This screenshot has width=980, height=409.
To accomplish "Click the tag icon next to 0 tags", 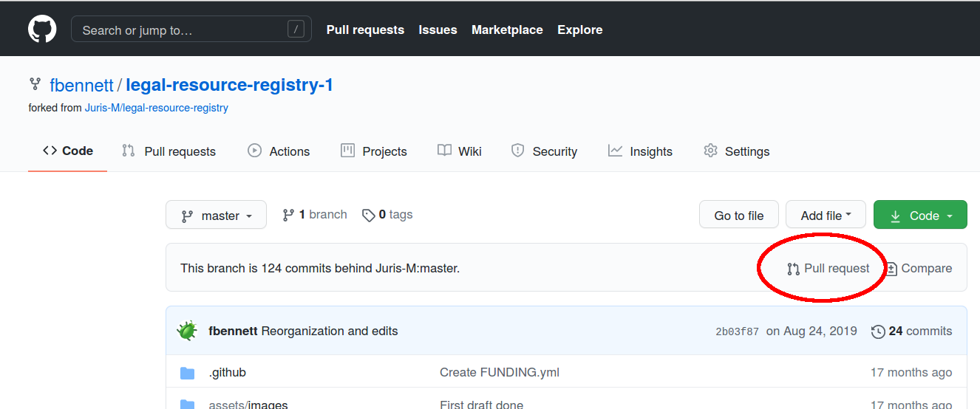I will point(368,216).
